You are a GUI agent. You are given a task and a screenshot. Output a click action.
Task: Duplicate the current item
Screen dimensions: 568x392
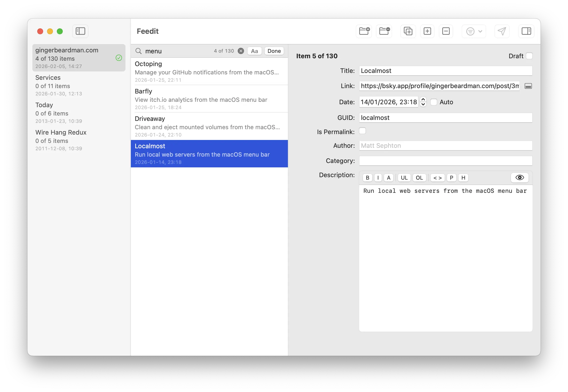(408, 31)
